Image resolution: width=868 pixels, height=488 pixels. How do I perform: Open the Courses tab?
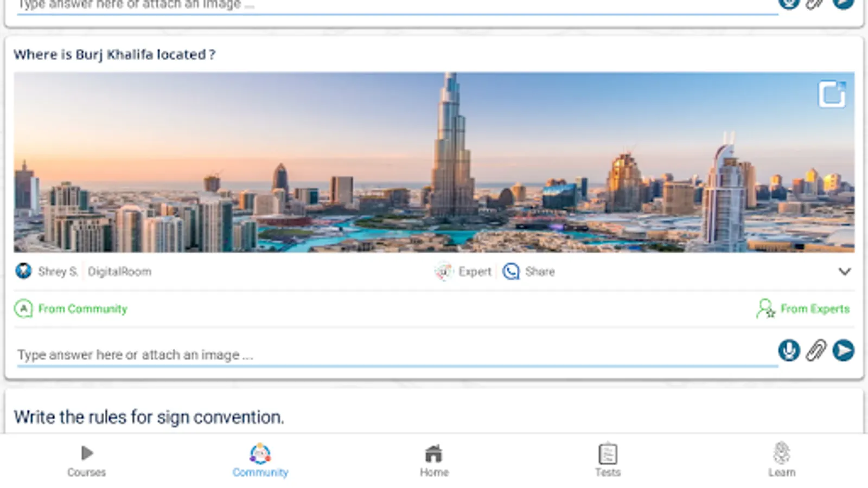[87, 461]
